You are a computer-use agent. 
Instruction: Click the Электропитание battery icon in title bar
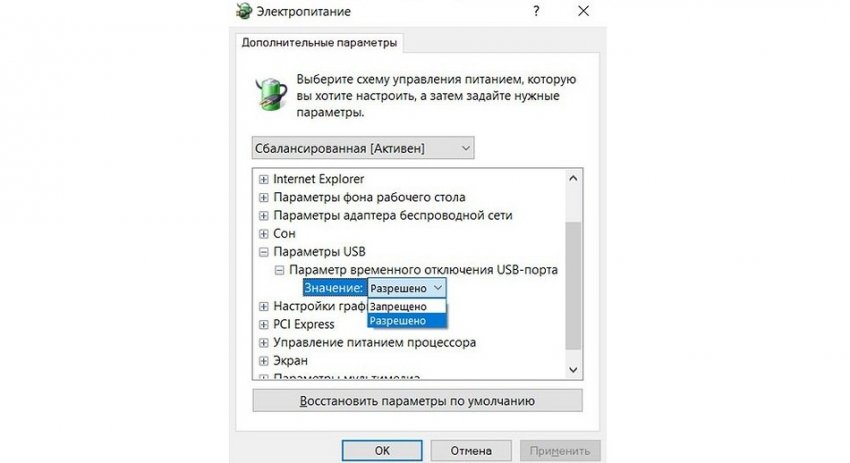(245, 11)
